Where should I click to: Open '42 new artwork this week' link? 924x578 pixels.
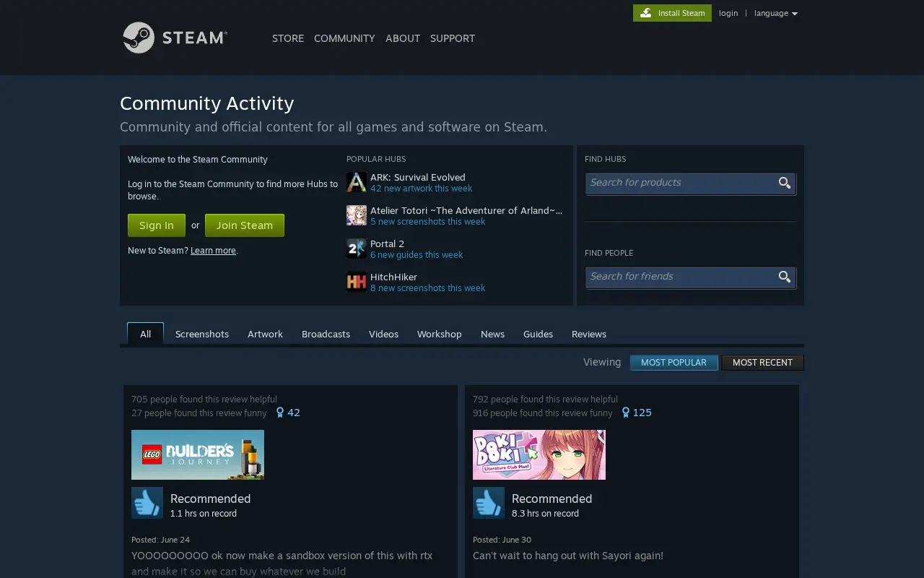coord(421,189)
